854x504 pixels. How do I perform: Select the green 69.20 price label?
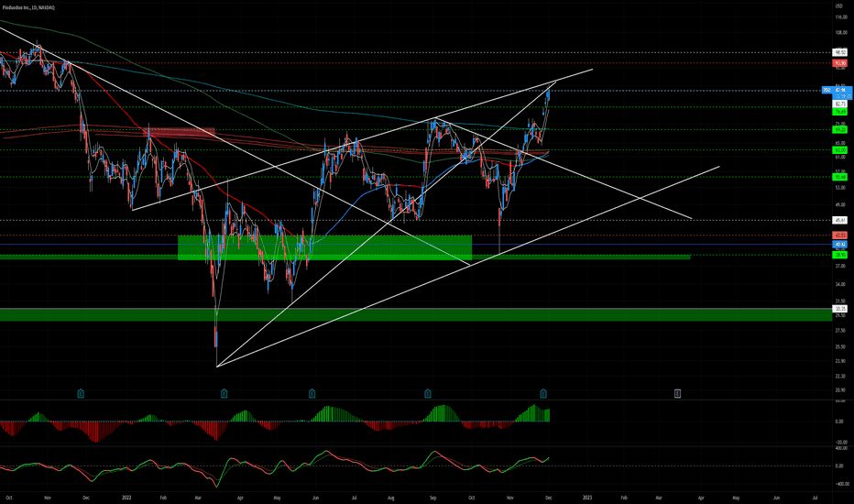(x=840, y=130)
